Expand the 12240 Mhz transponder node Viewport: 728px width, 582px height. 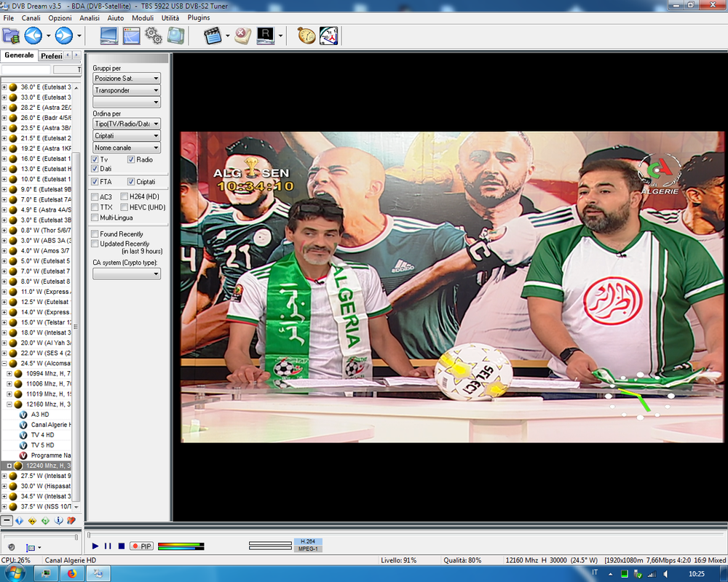click(x=9, y=466)
